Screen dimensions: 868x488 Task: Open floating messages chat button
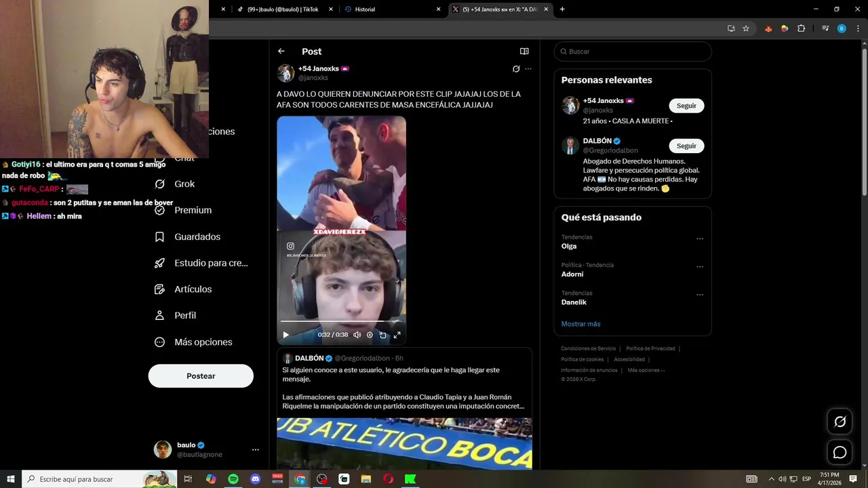point(840,452)
